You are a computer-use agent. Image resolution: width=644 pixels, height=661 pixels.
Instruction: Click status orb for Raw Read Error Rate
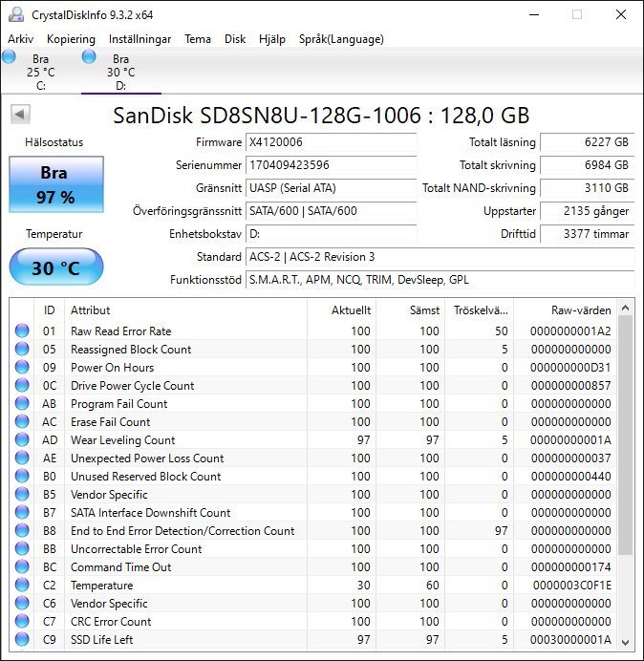tap(22, 331)
